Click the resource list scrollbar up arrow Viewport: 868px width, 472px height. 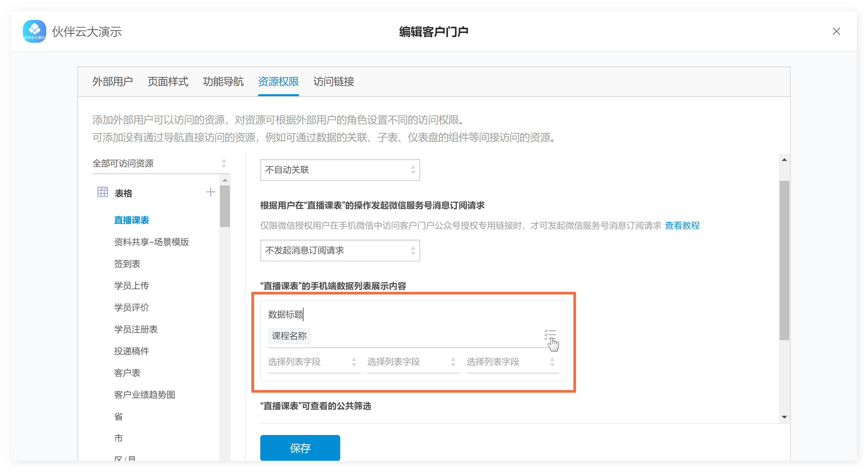coord(225,180)
